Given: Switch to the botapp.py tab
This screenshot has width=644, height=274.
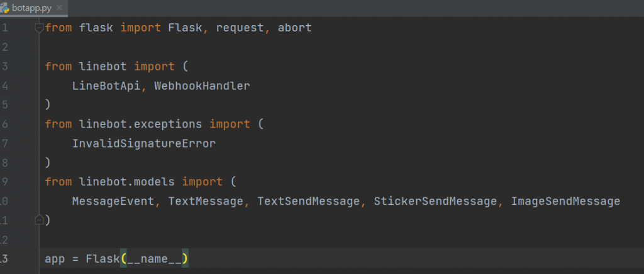Looking at the screenshot, I should click(x=31, y=9).
